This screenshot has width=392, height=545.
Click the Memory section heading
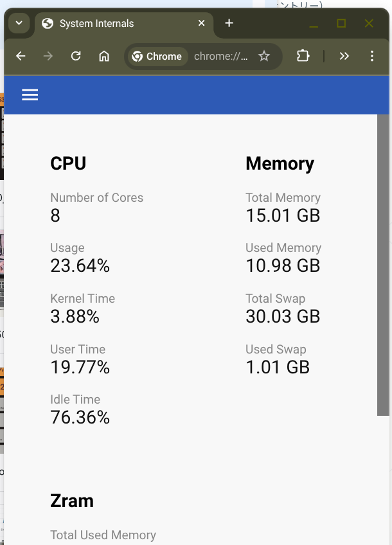[280, 163]
